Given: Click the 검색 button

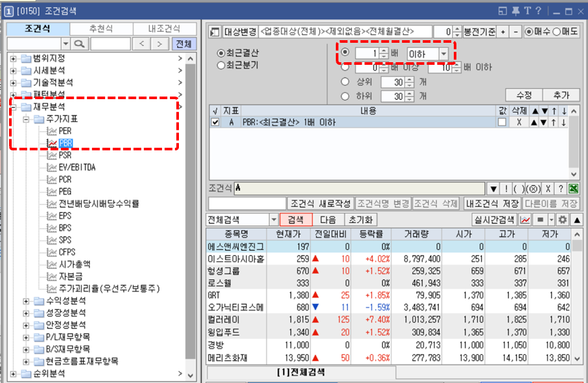Looking at the screenshot, I should point(296,220).
